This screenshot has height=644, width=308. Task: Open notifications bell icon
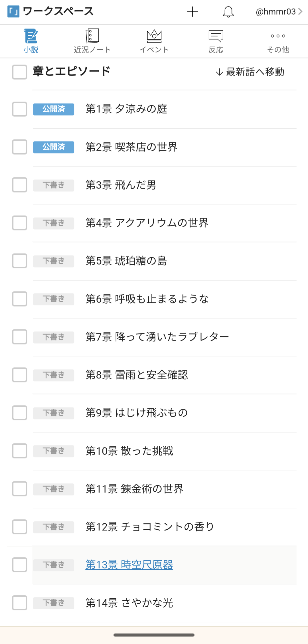coord(228,12)
